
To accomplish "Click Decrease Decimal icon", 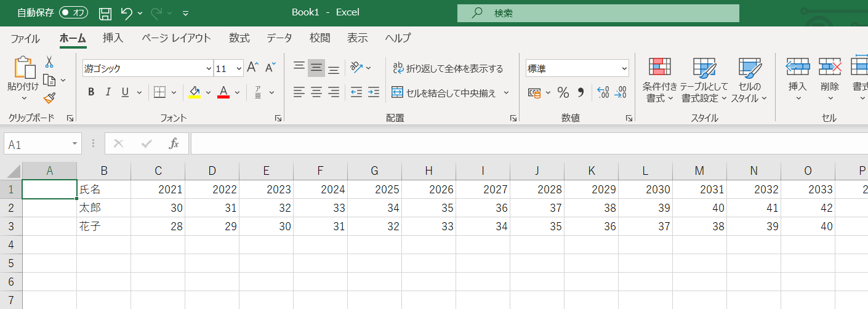I will 621,93.
